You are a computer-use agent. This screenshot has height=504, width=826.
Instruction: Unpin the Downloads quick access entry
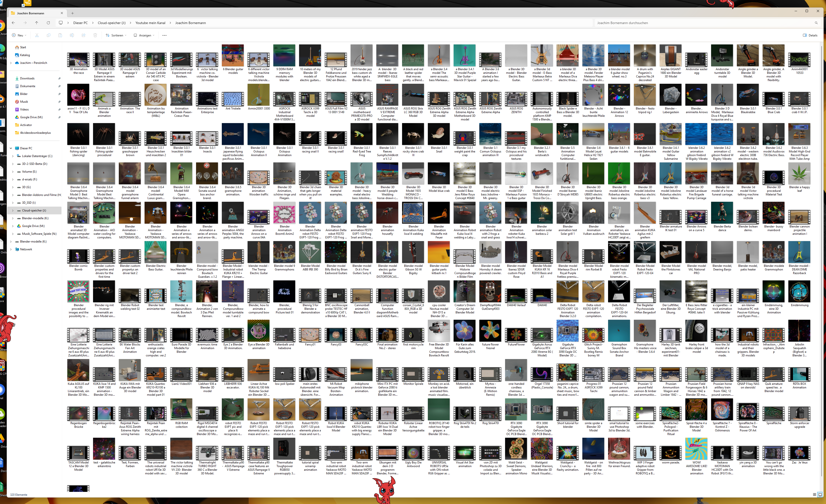click(x=59, y=78)
